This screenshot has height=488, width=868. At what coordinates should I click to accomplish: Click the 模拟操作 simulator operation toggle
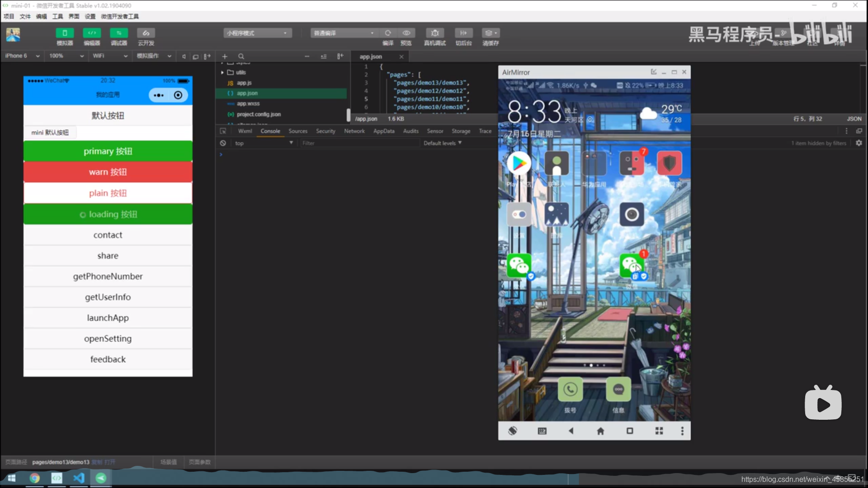152,56
